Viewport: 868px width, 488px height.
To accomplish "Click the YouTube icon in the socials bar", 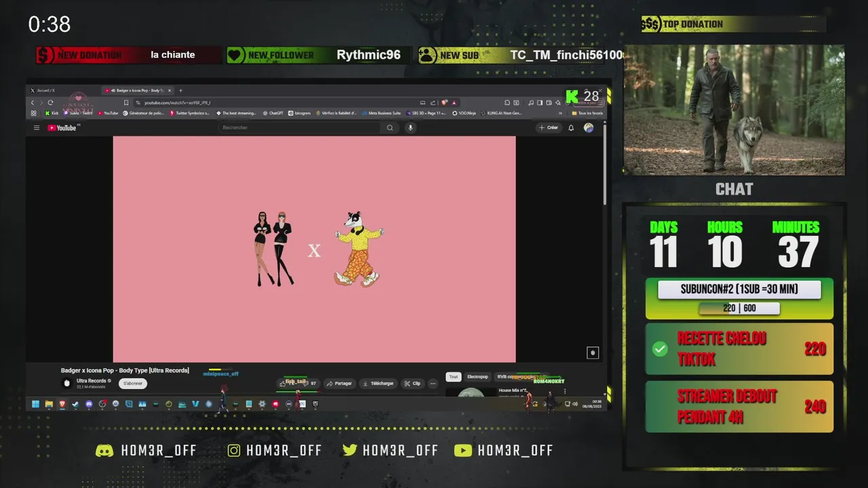I will pos(463,451).
